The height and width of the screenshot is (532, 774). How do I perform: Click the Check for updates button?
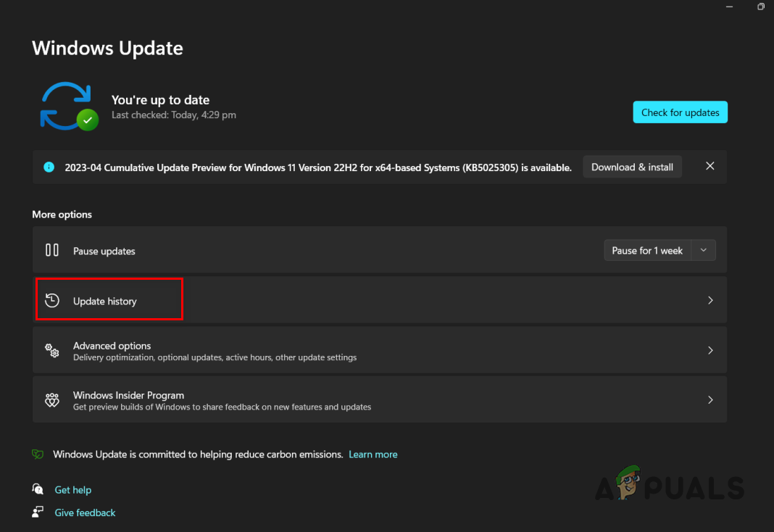[680, 112]
